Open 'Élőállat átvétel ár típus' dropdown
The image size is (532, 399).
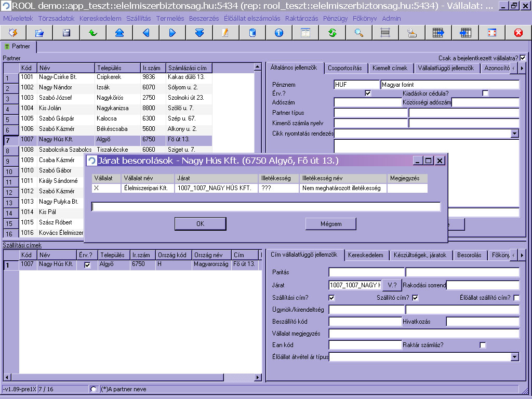tap(514, 357)
